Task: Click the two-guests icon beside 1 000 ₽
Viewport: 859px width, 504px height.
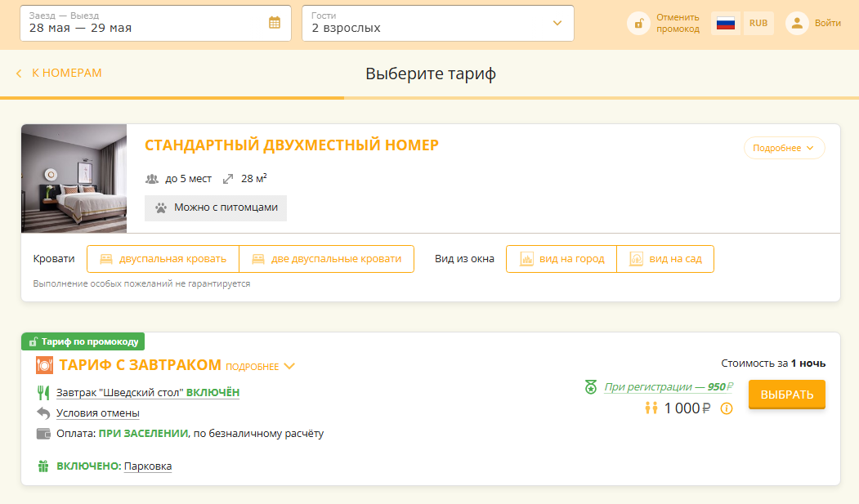Action: (x=651, y=408)
